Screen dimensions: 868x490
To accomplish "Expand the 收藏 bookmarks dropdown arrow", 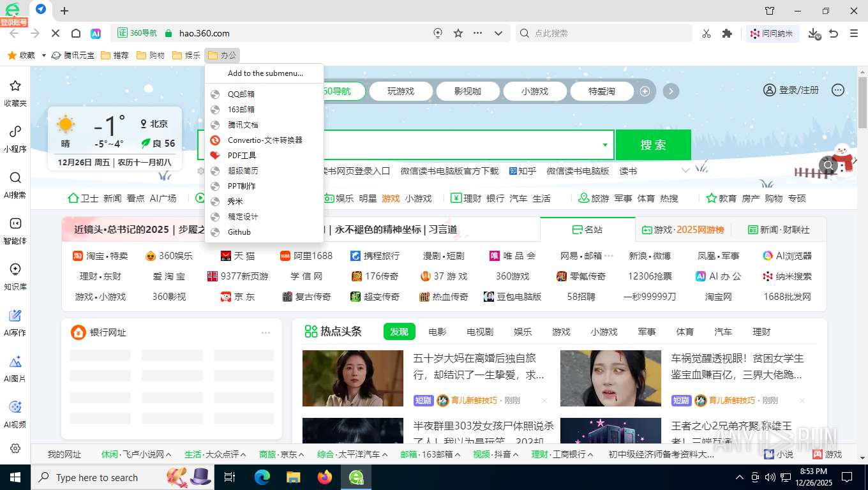I will pyautogui.click(x=44, y=56).
